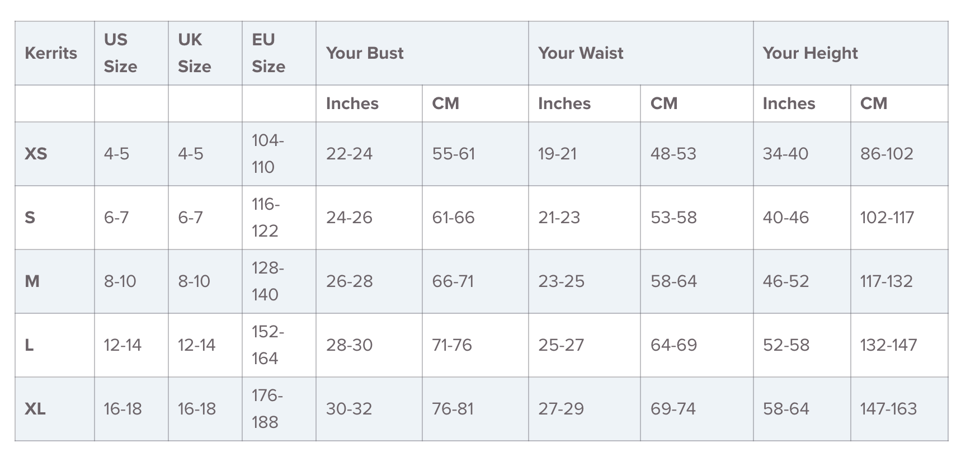Select the 23-25 waist inches cell
The height and width of the screenshot is (471, 980).
click(561, 281)
